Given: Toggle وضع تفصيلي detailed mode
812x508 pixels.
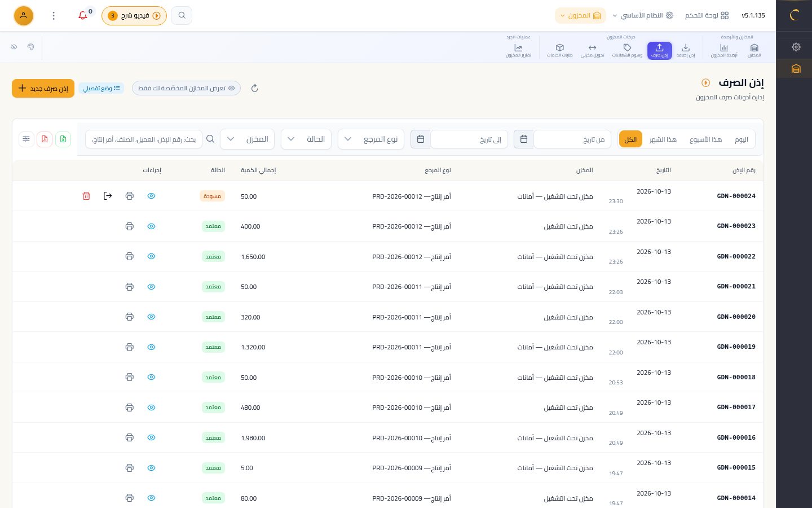Looking at the screenshot, I should [x=101, y=88].
